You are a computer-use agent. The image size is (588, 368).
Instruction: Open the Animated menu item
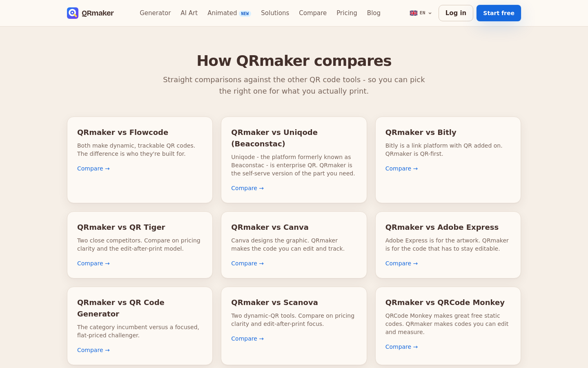tap(222, 13)
